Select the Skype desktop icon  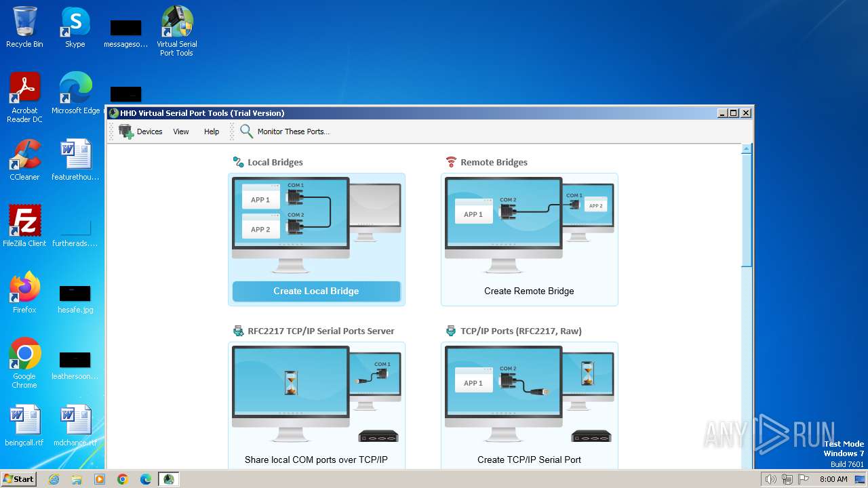pyautogui.click(x=75, y=27)
